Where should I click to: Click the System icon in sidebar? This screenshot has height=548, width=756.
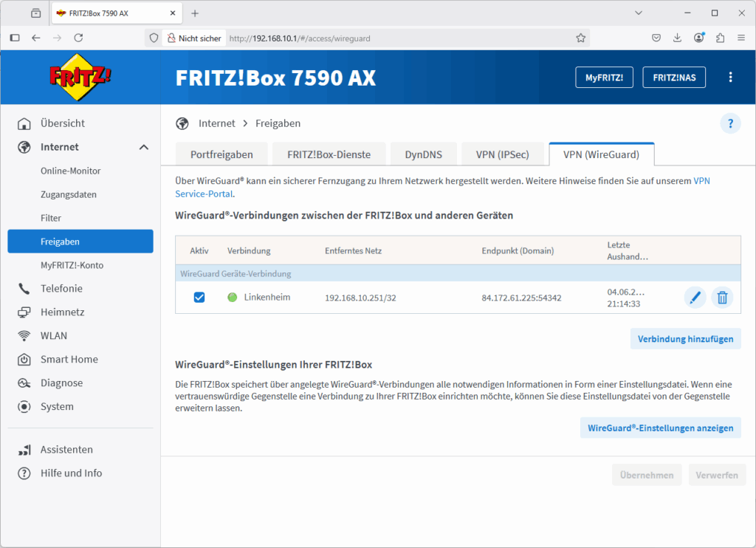pos(24,407)
